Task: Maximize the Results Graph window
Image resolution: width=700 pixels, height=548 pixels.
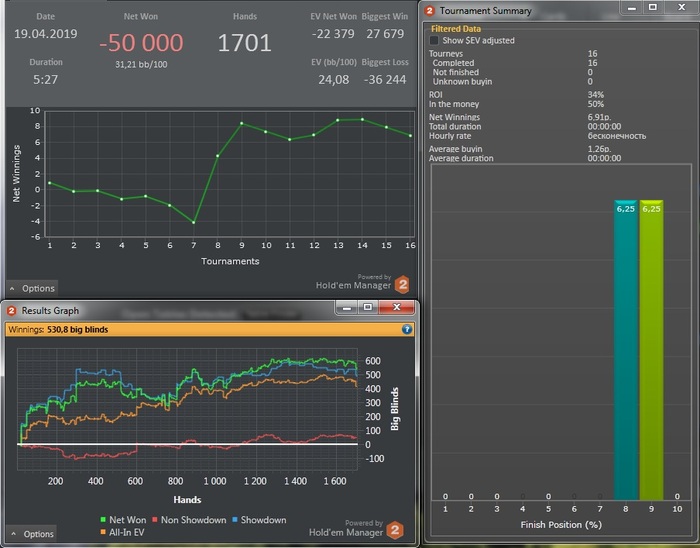Action: click(367, 307)
